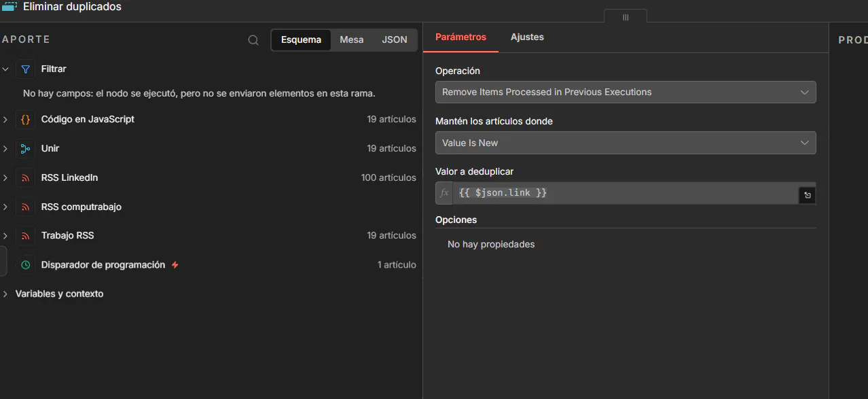Image resolution: width=868 pixels, height=399 pixels.
Task: Click the Filtrar funnel icon
Action: pyautogui.click(x=26, y=69)
